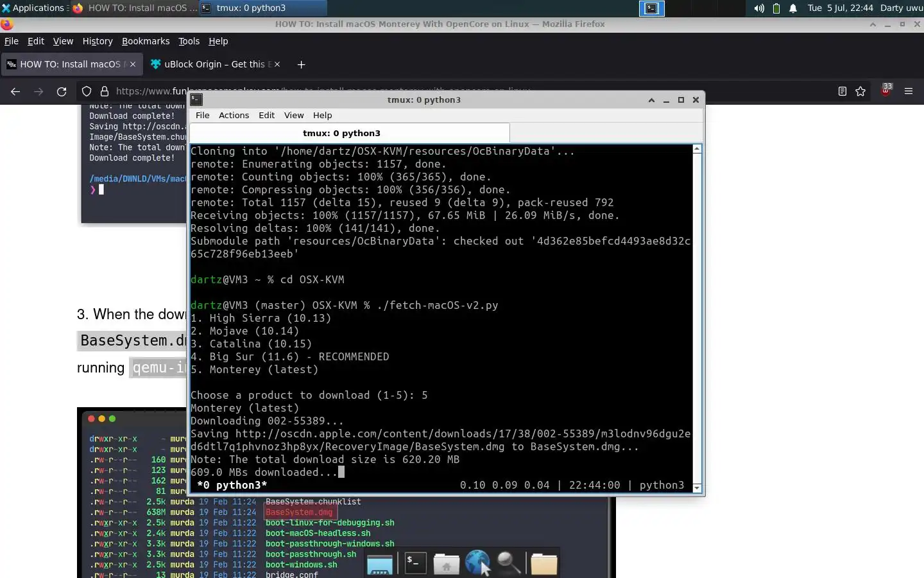Open the terminal Actions menu

(234, 116)
